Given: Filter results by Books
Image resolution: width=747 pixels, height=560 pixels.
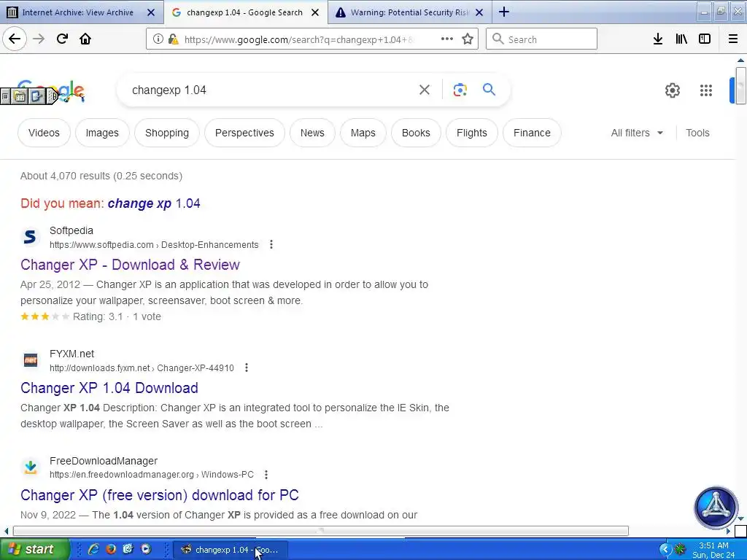Looking at the screenshot, I should pyautogui.click(x=416, y=133).
